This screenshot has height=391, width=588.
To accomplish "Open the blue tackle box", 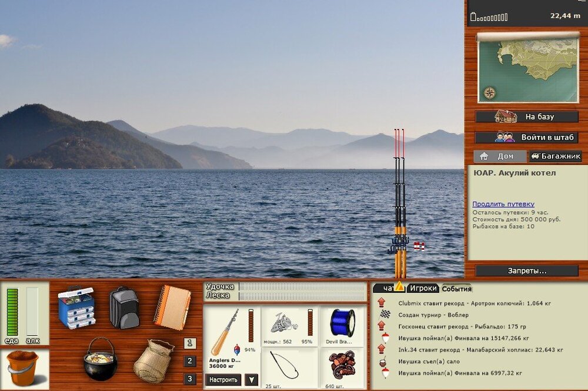I will [76, 307].
